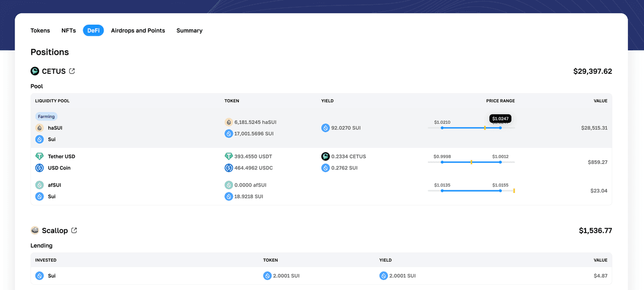Click SUI icon beside 0.2762 yield
This screenshot has height=290, width=644.
325,168
